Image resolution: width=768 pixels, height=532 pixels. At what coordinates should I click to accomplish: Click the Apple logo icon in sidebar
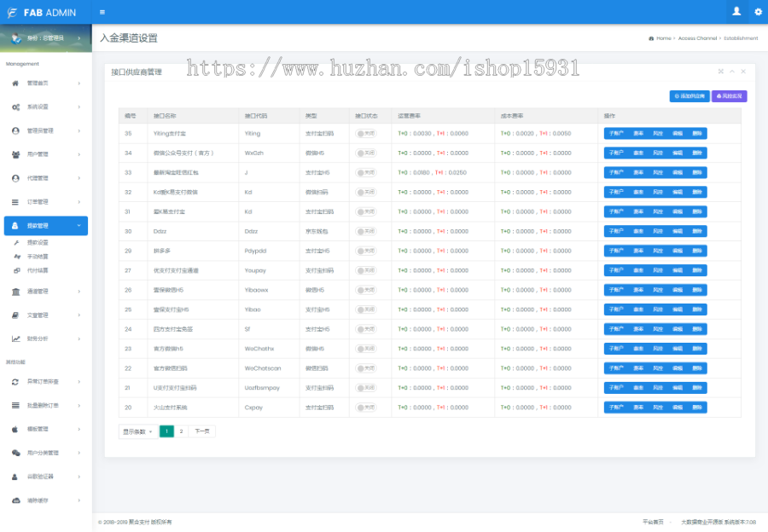pyautogui.click(x=15, y=429)
